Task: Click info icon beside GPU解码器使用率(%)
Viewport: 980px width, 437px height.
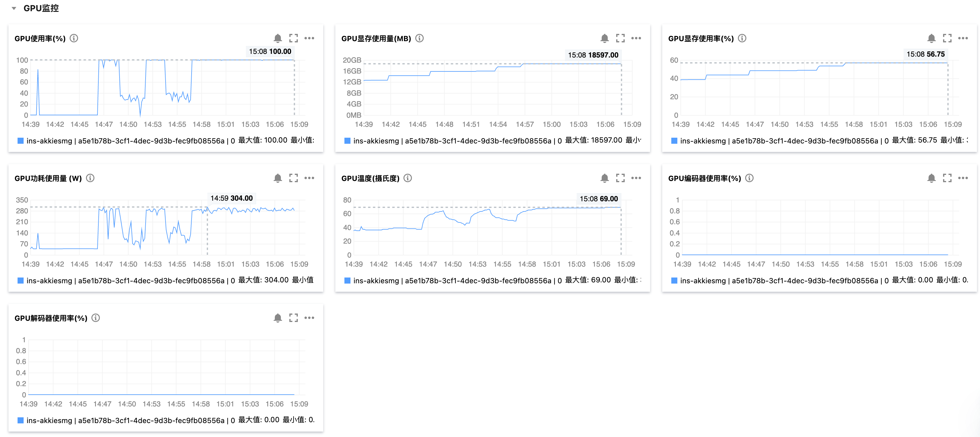Action: [x=96, y=318]
